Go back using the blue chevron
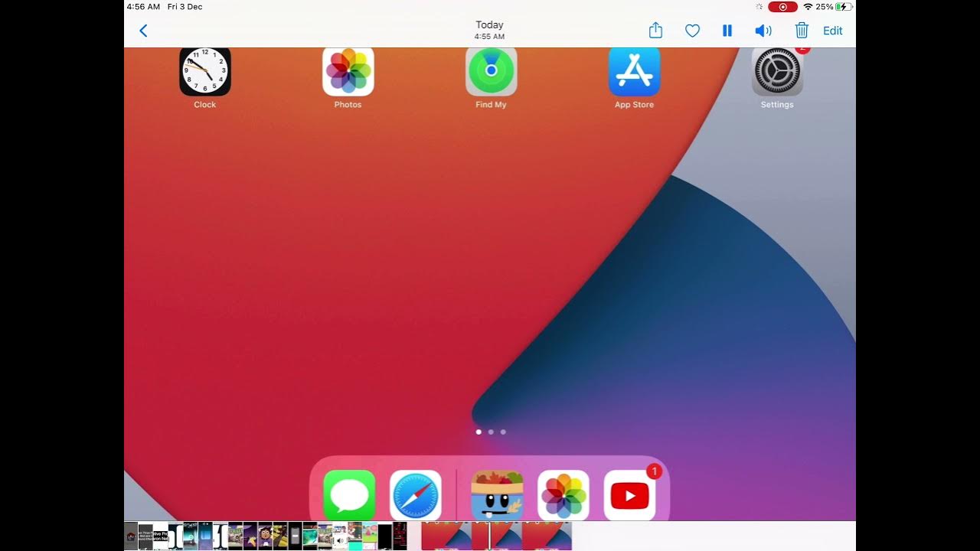The image size is (980, 551). point(143,31)
